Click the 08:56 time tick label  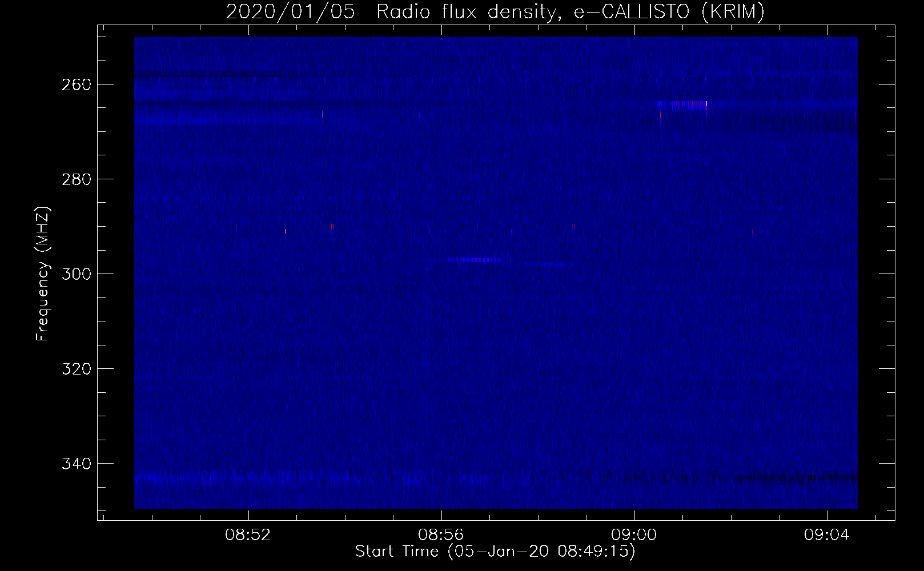point(441,535)
